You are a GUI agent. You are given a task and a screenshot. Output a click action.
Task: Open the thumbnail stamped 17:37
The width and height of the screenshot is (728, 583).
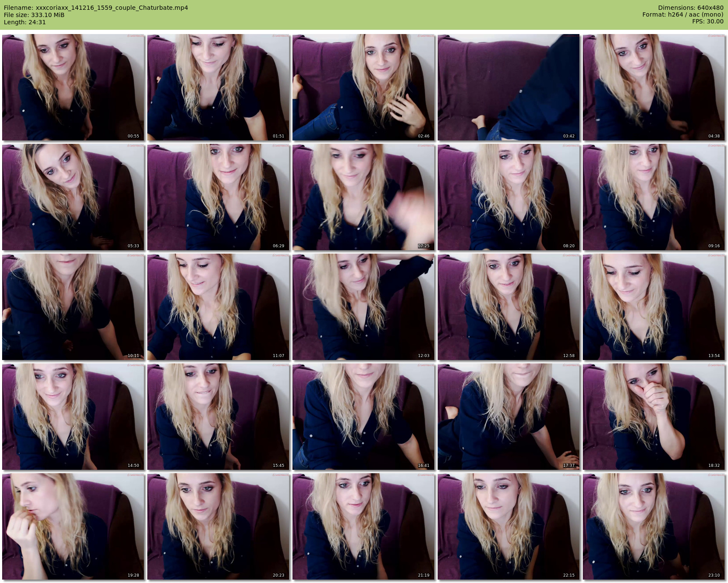pos(509,417)
